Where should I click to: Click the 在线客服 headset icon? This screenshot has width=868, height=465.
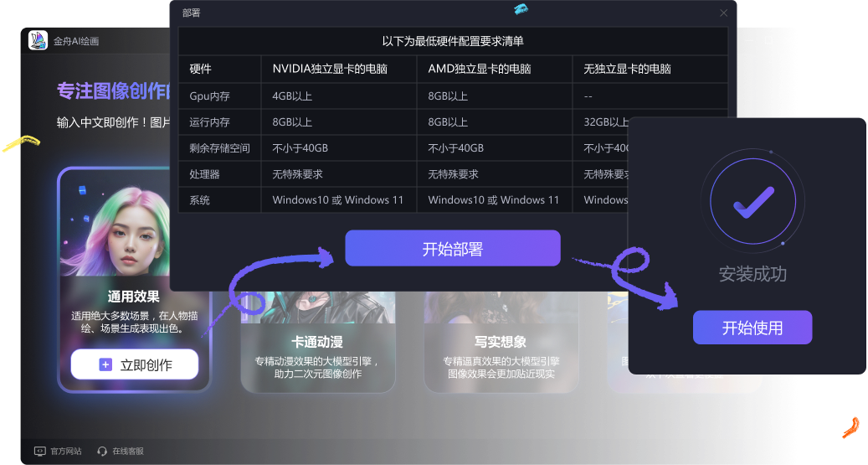[x=102, y=451]
